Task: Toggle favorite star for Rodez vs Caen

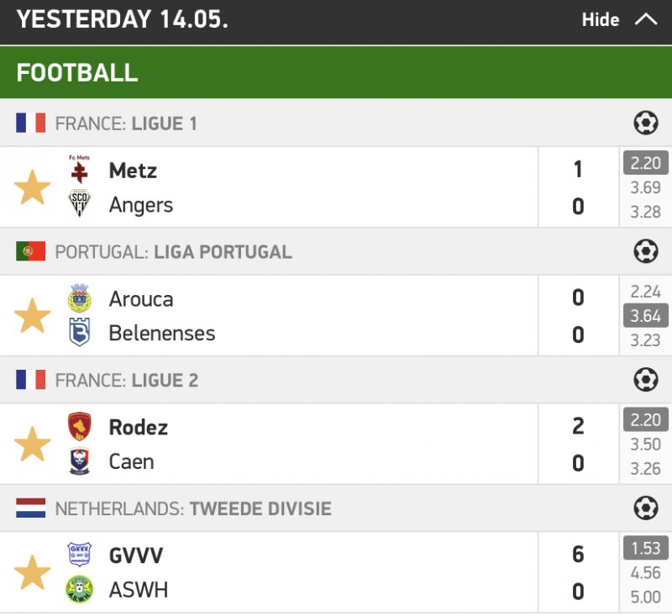Action: tap(33, 445)
